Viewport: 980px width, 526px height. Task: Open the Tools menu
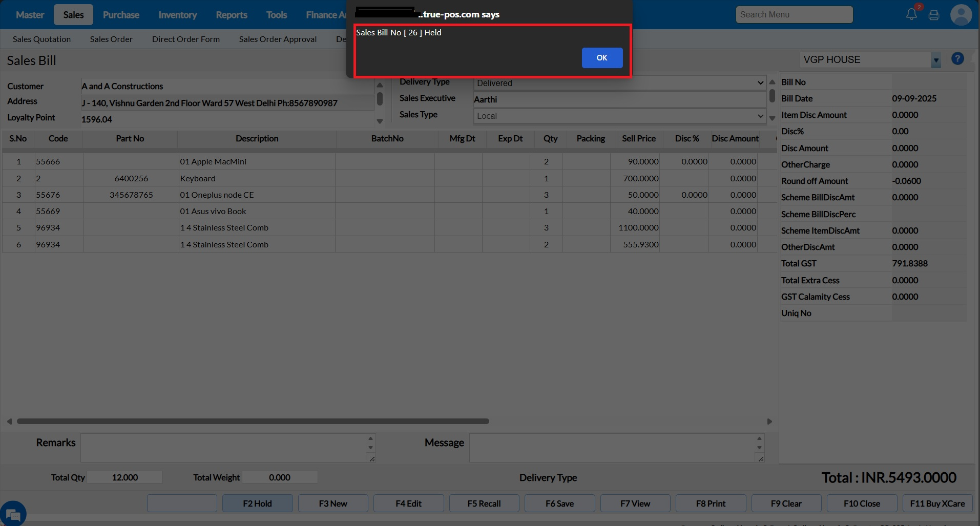[x=277, y=15]
